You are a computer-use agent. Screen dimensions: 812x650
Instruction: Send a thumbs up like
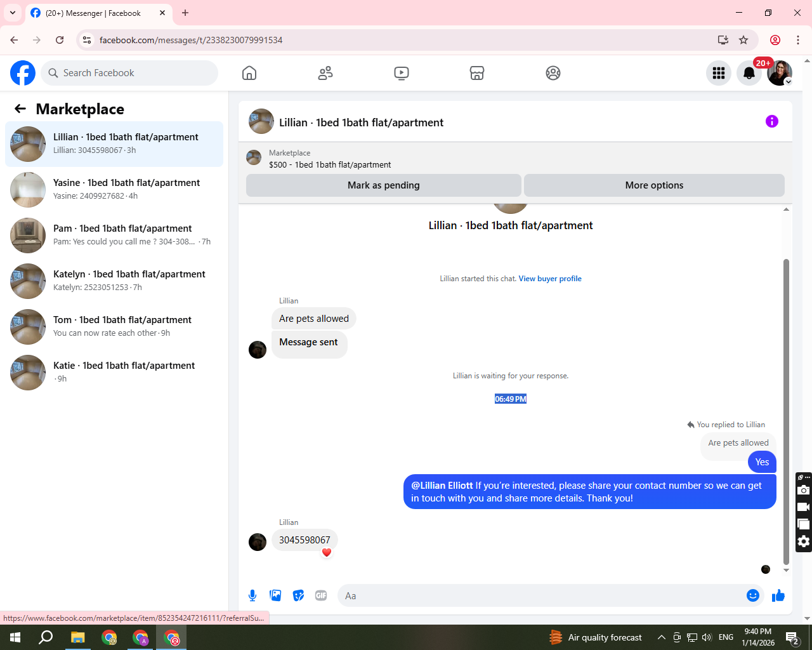[x=778, y=595]
